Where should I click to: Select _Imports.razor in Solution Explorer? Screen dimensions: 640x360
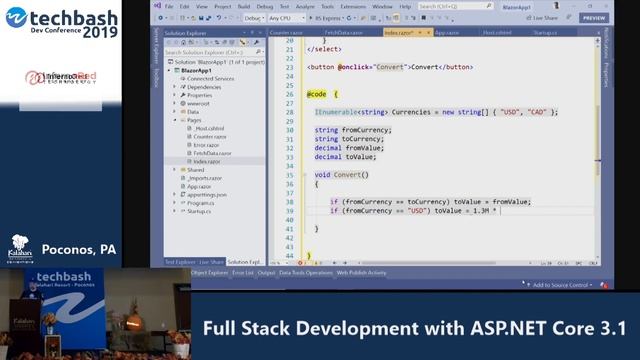(x=204, y=178)
